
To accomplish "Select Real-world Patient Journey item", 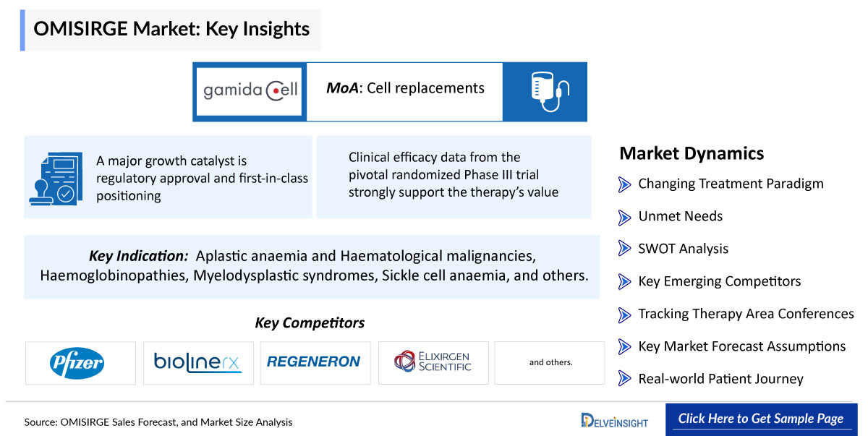I will [x=720, y=380].
